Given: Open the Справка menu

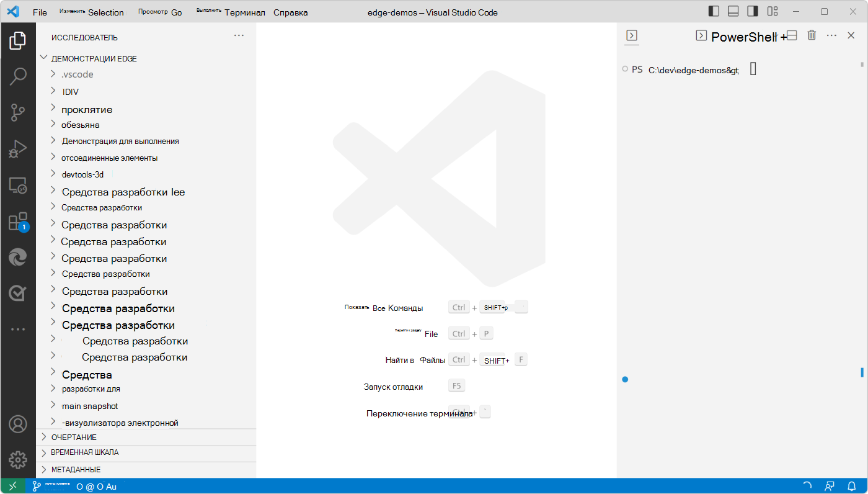Looking at the screenshot, I should 290,12.
